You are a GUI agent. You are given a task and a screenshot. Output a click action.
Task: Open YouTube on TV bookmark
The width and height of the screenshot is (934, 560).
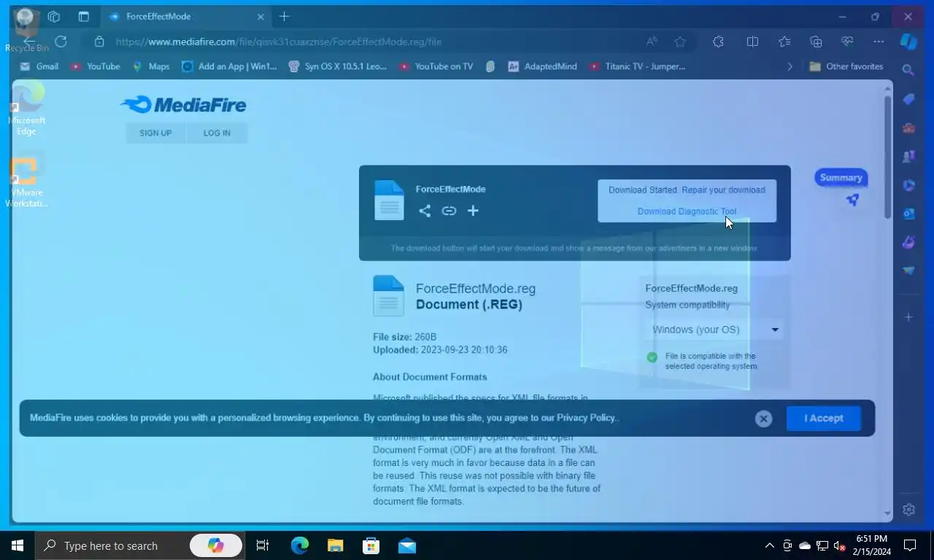pos(436,66)
